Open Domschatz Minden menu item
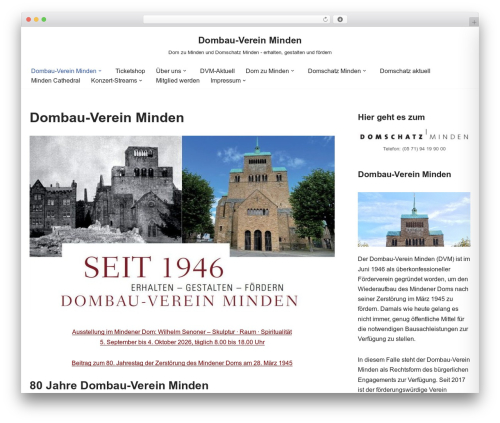Viewport: 500px width, 423px height. (x=334, y=71)
